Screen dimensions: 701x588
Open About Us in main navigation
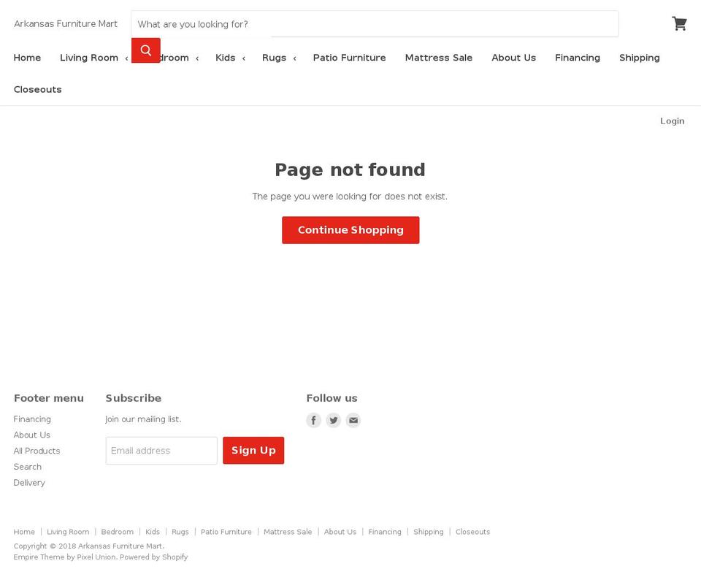(x=513, y=58)
